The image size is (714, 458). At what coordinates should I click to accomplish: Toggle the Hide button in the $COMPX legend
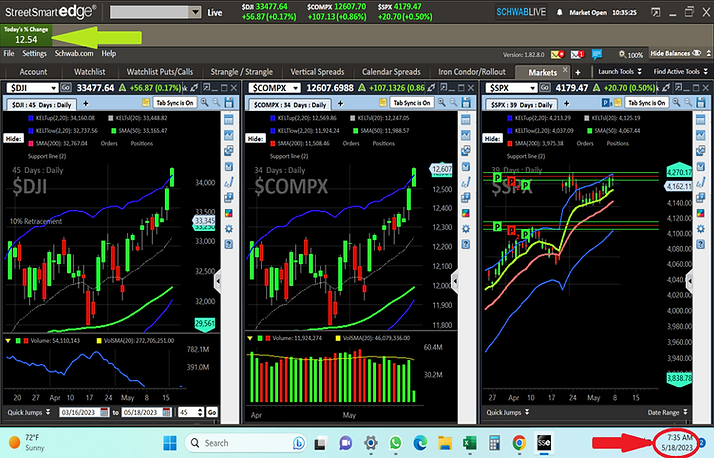pos(255,138)
